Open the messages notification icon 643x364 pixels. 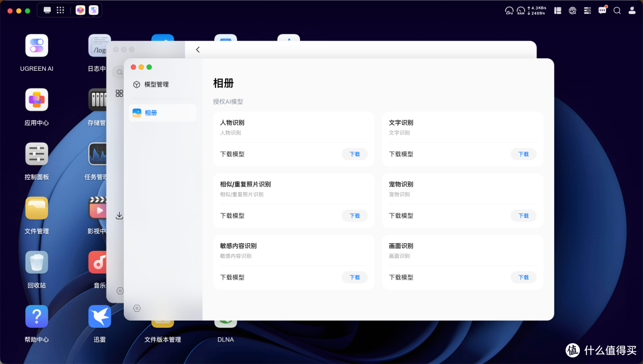[603, 10]
